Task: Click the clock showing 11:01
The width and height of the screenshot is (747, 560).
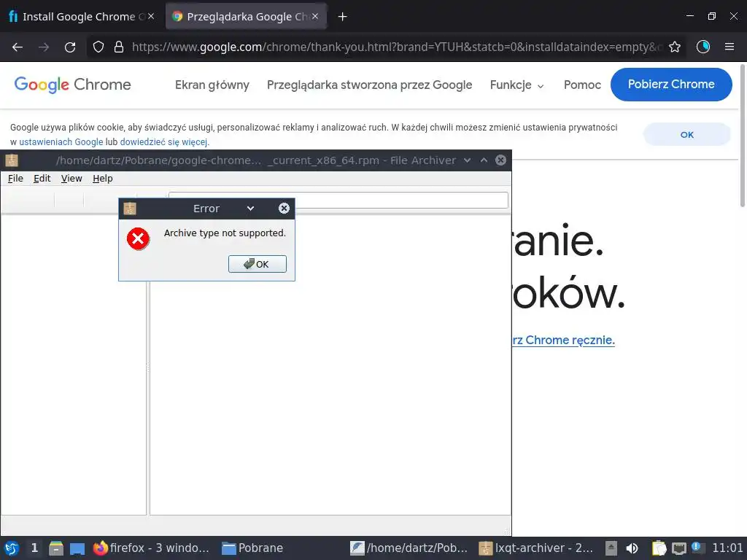Action: click(727, 548)
